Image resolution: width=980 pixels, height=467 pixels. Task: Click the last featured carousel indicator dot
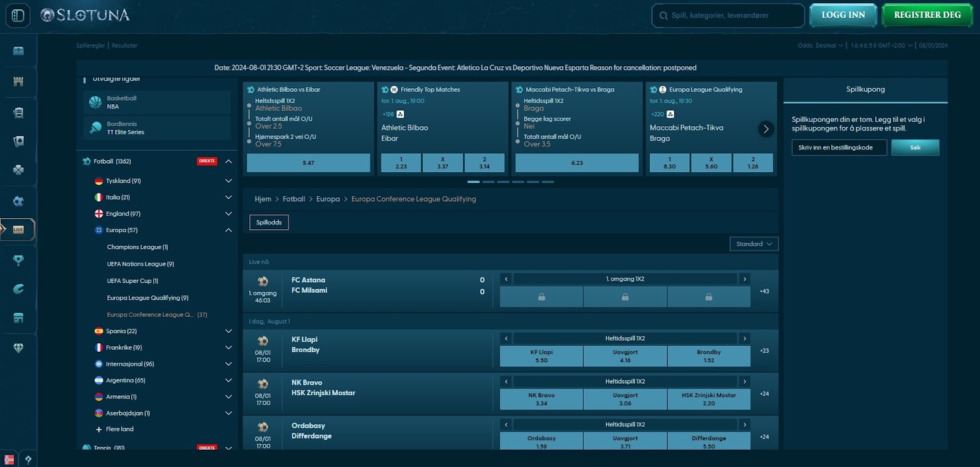tap(548, 182)
